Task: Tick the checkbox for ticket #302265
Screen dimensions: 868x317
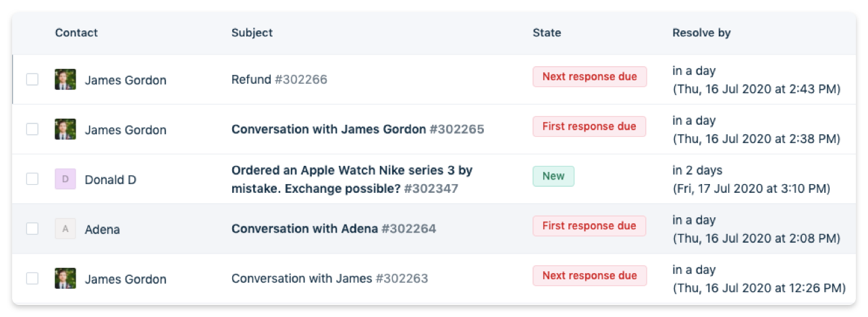Action: coord(32,129)
